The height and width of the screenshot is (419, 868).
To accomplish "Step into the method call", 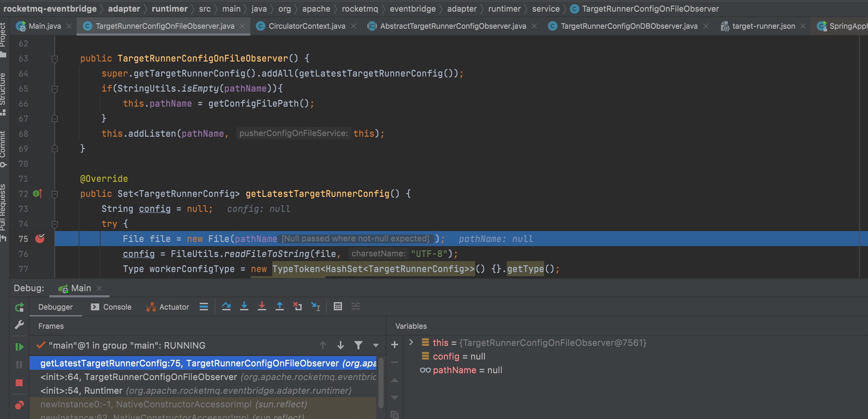I will (x=244, y=306).
